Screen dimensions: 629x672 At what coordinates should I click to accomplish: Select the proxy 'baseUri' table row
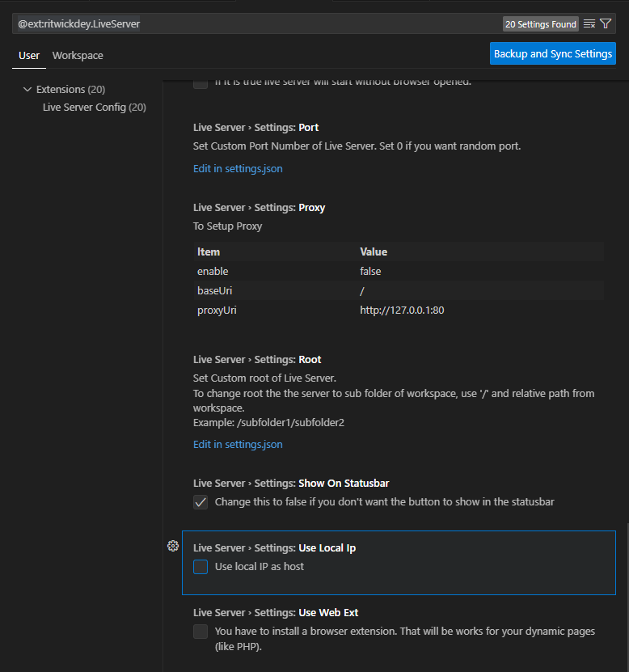(399, 291)
